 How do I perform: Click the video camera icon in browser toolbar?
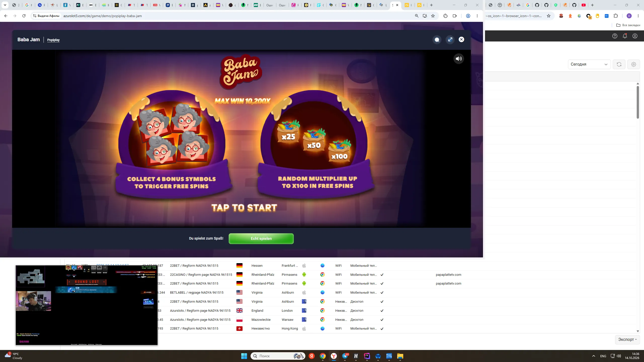455,16
